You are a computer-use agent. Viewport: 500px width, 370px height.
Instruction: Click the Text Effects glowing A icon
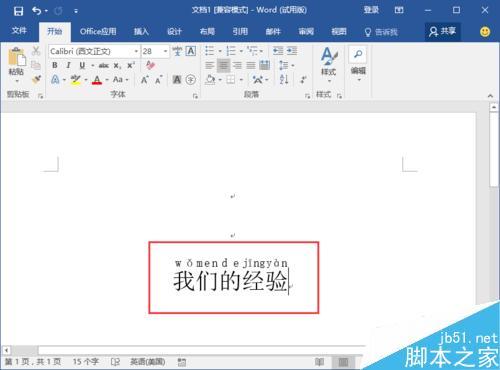[x=55, y=80]
